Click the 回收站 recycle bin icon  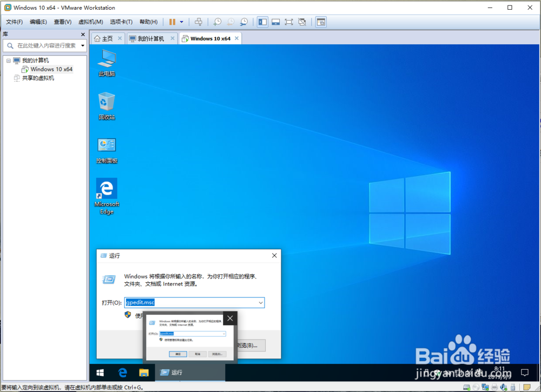pos(107,106)
